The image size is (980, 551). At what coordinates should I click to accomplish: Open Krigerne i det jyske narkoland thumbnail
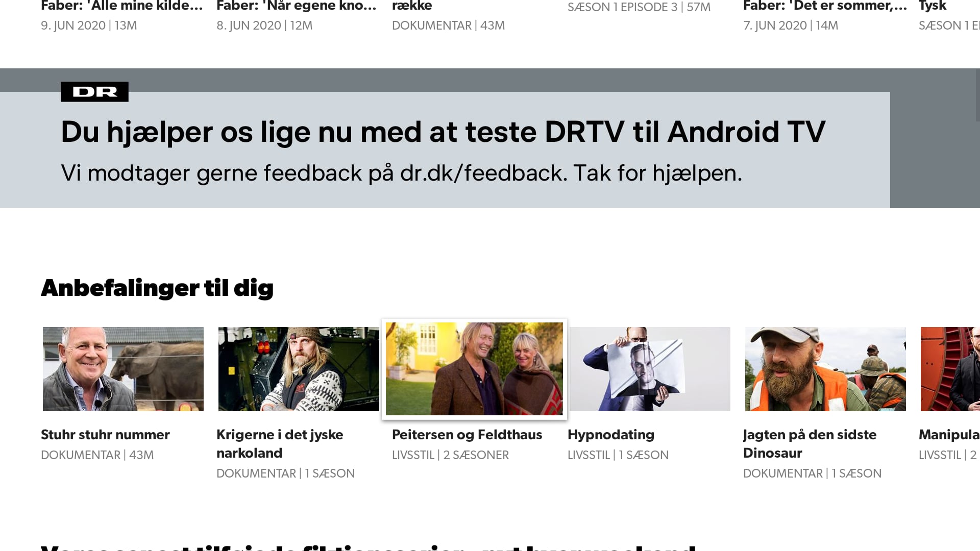299,369
